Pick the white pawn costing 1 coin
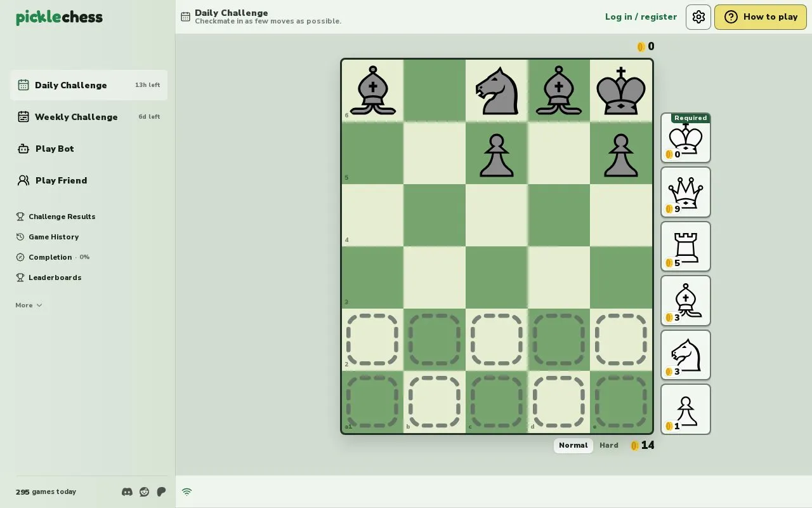The image size is (812, 508). [686, 410]
